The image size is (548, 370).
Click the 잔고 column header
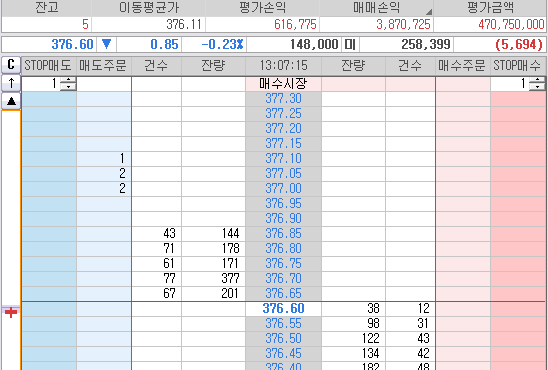pos(46,8)
